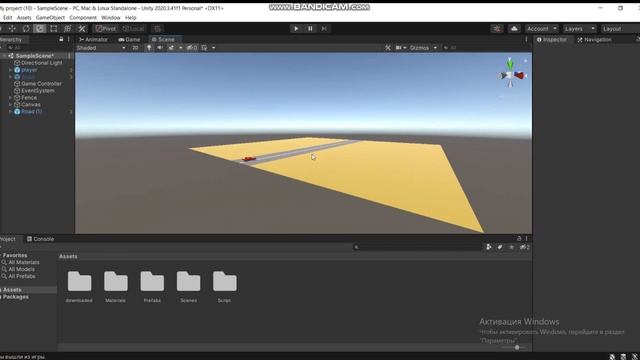
Task: Open the Hierarchy panel options menu
Action: click(x=69, y=39)
